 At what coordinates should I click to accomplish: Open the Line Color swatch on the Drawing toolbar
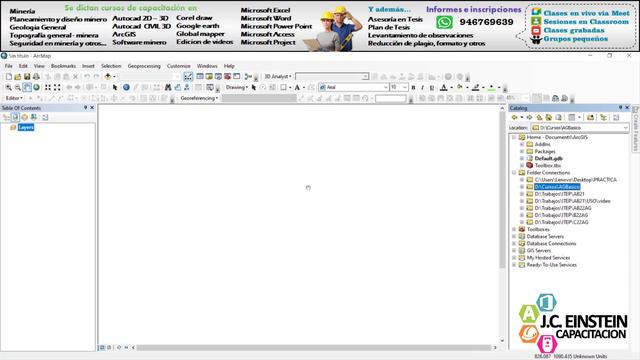coord(476,87)
